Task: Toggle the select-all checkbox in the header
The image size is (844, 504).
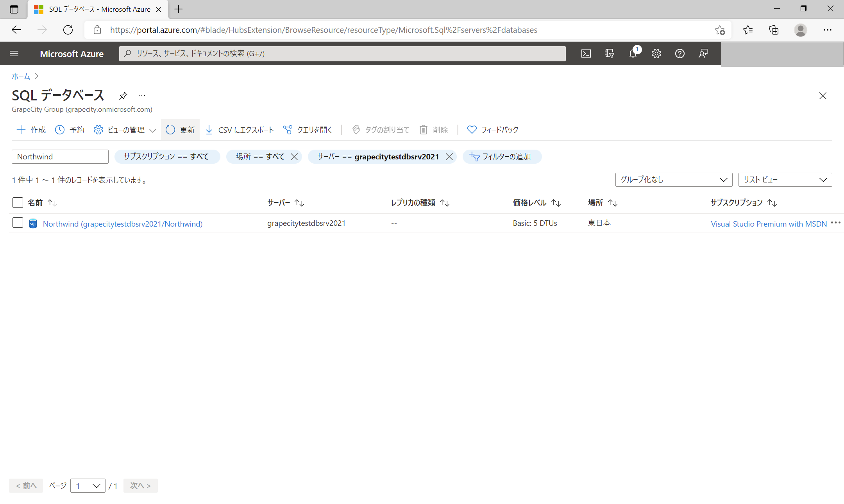Action: pyautogui.click(x=18, y=202)
